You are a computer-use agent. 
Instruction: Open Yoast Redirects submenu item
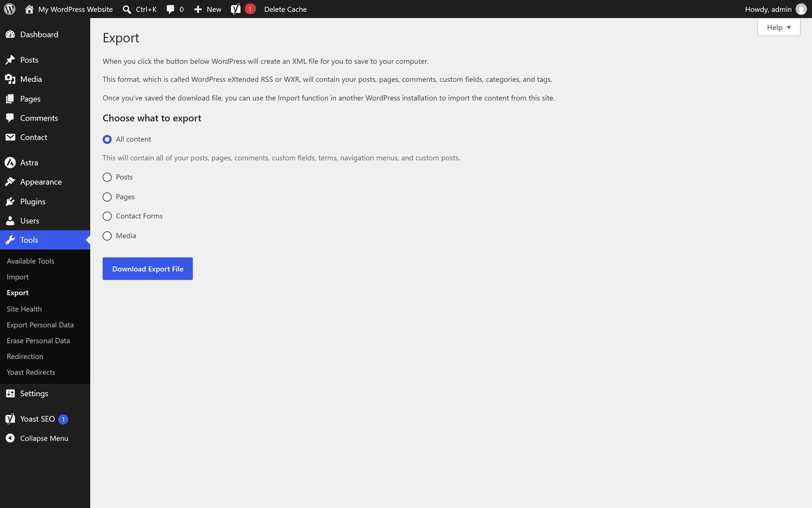click(x=31, y=372)
